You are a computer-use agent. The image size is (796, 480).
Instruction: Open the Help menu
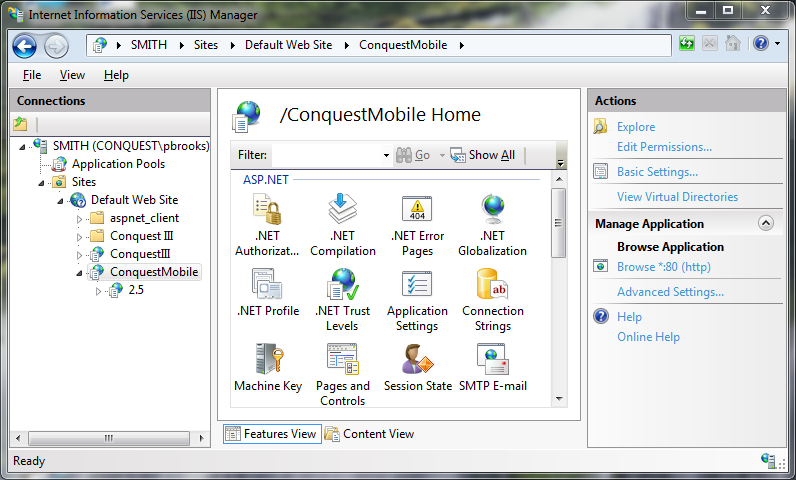pyautogui.click(x=116, y=75)
